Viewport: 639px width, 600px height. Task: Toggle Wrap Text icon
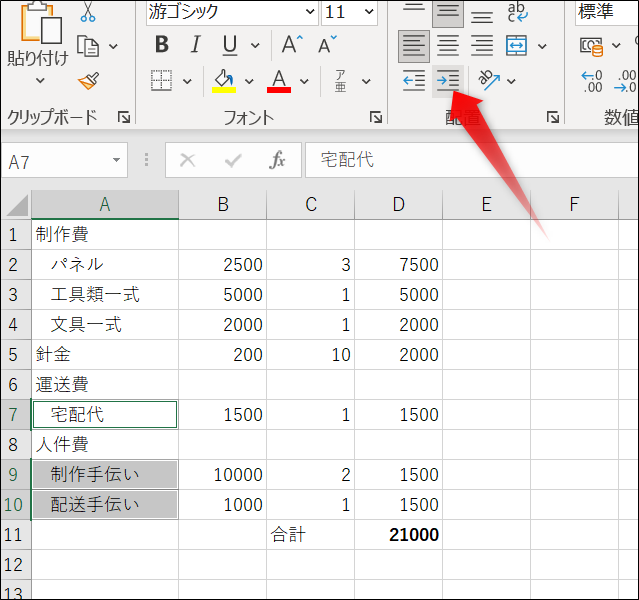click(x=518, y=12)
